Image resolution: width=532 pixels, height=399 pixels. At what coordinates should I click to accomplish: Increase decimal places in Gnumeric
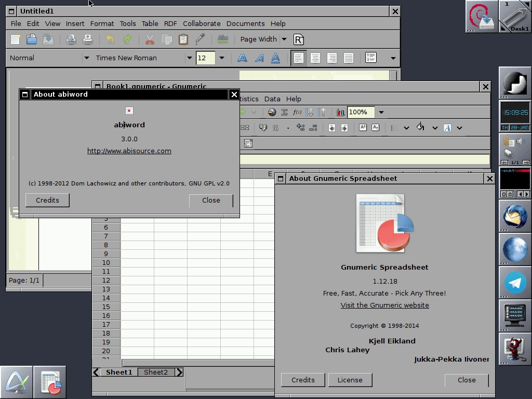point(301,128)
